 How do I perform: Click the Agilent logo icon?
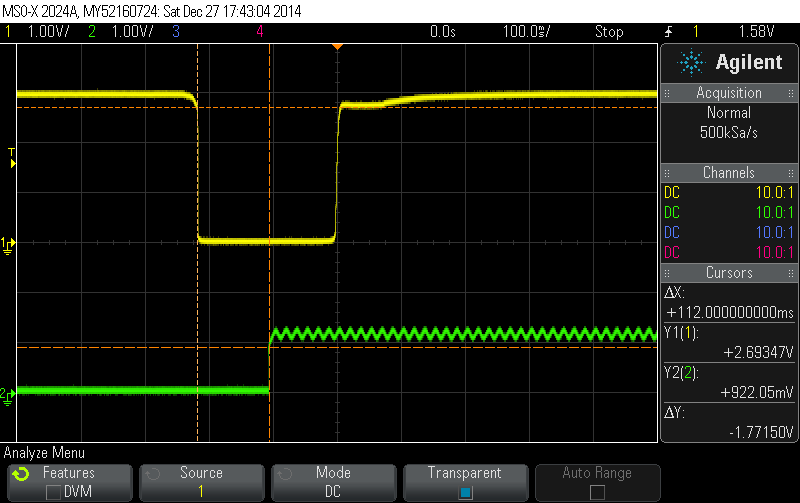tap(691, 62)
